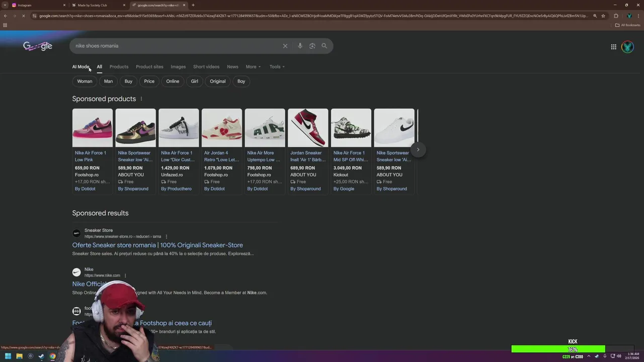The height and width of the screenshot is (362, 644).
Task: Open Nike Air More Uptempo product image
Action: coord(265,128)
